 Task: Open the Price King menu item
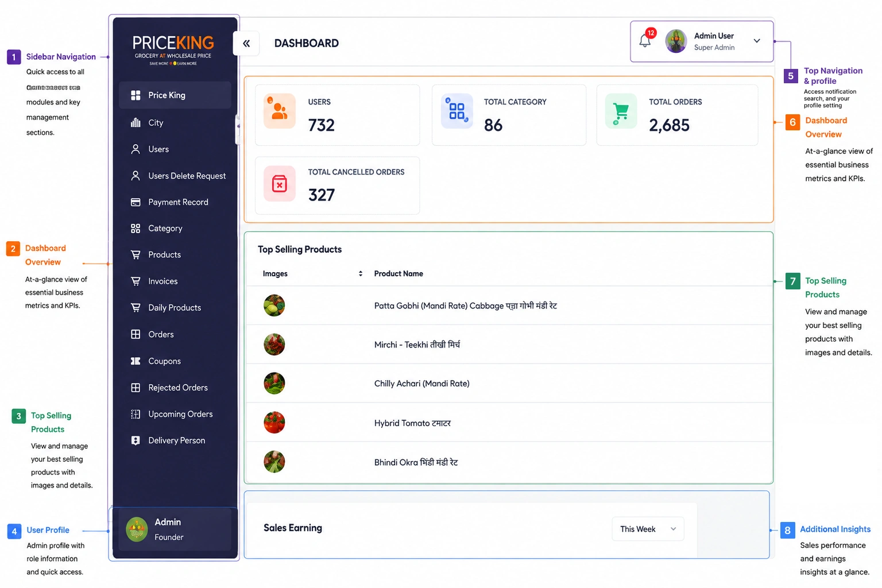point(175,95)
